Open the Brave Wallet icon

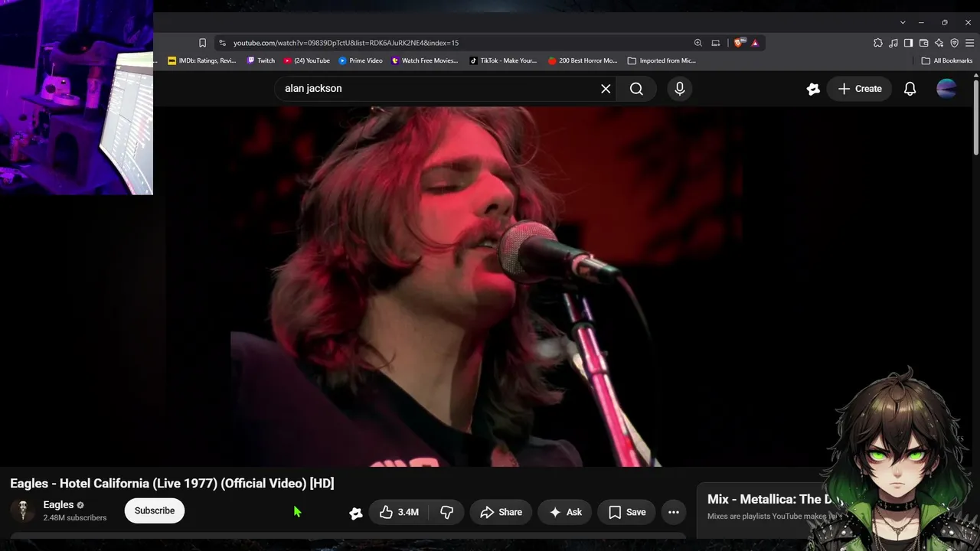923,43
